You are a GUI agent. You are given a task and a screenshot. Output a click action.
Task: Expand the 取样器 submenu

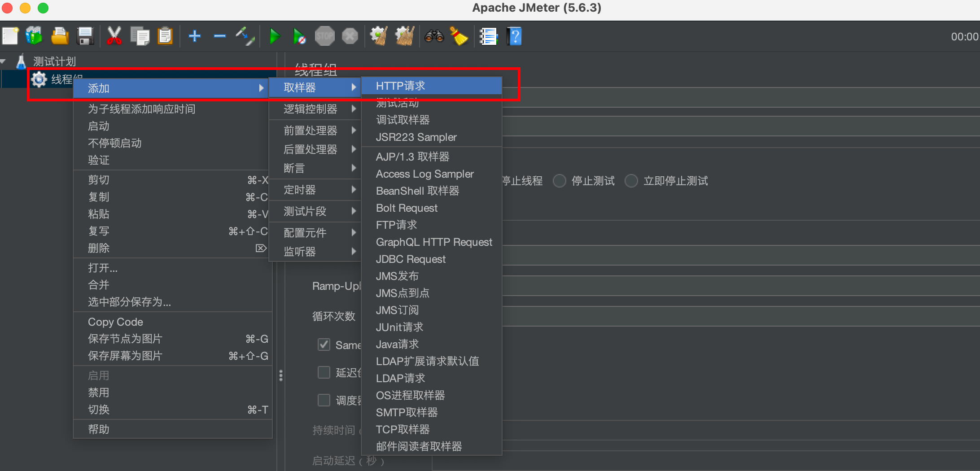(315, 87)
